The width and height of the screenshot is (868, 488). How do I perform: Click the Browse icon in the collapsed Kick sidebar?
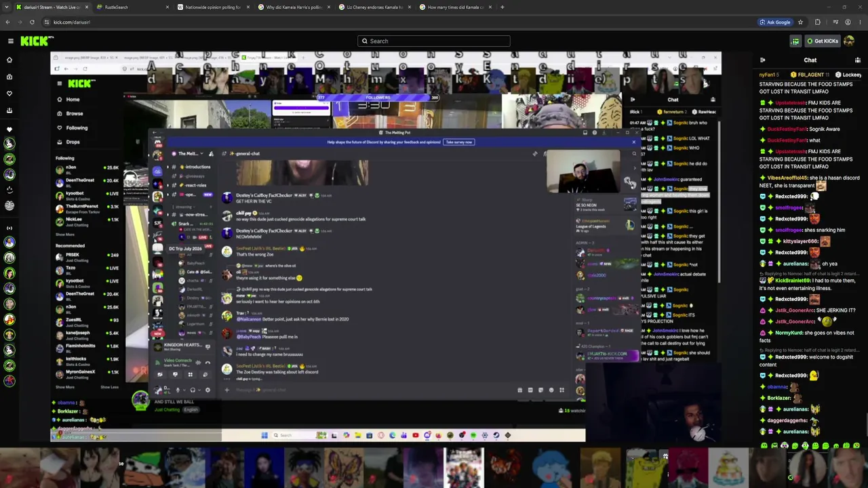tap(9, 77)
